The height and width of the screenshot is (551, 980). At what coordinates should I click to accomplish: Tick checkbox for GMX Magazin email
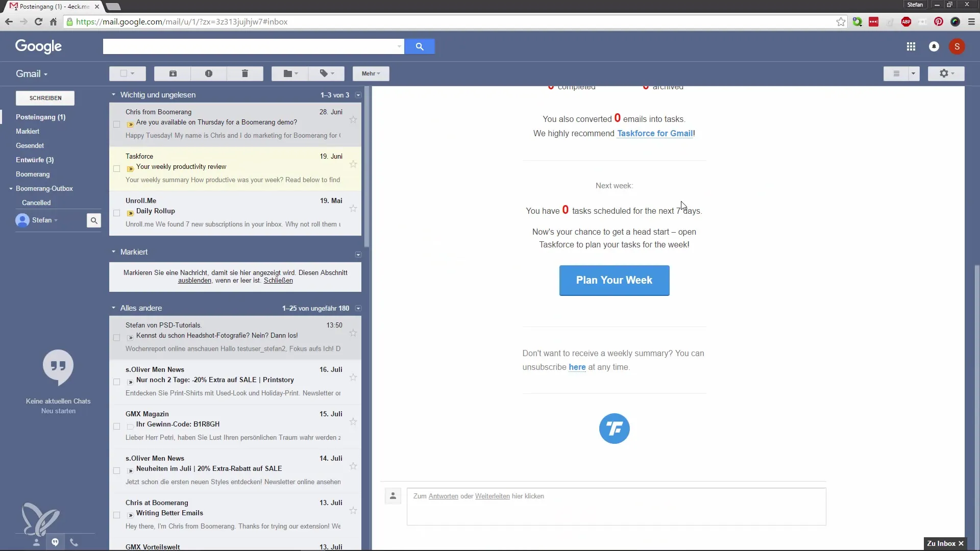117,426
